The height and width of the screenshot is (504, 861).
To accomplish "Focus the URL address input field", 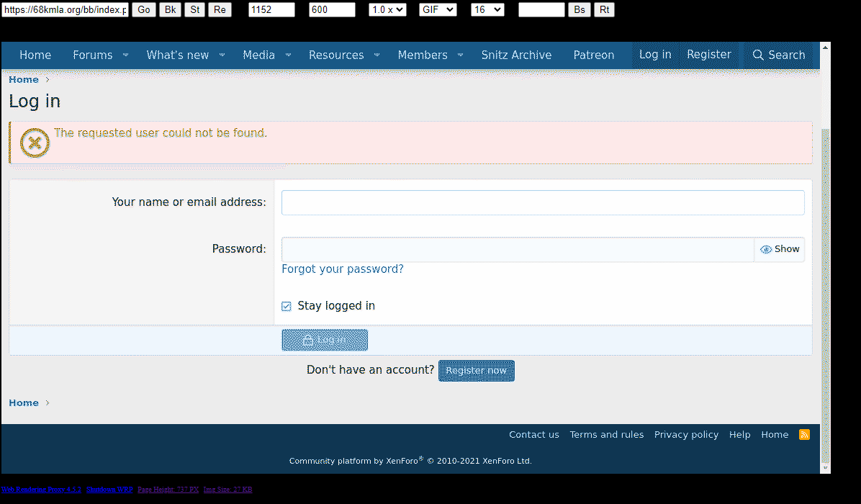I will click(x=65, y=9).
